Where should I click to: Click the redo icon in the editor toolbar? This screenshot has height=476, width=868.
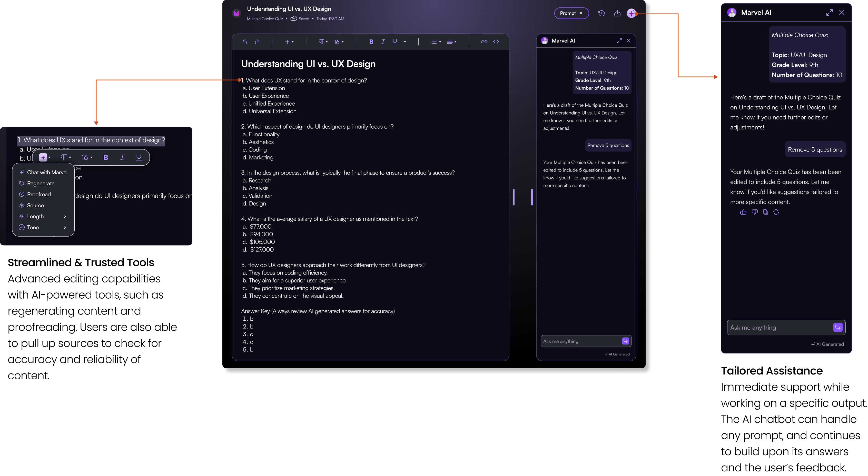257,42
